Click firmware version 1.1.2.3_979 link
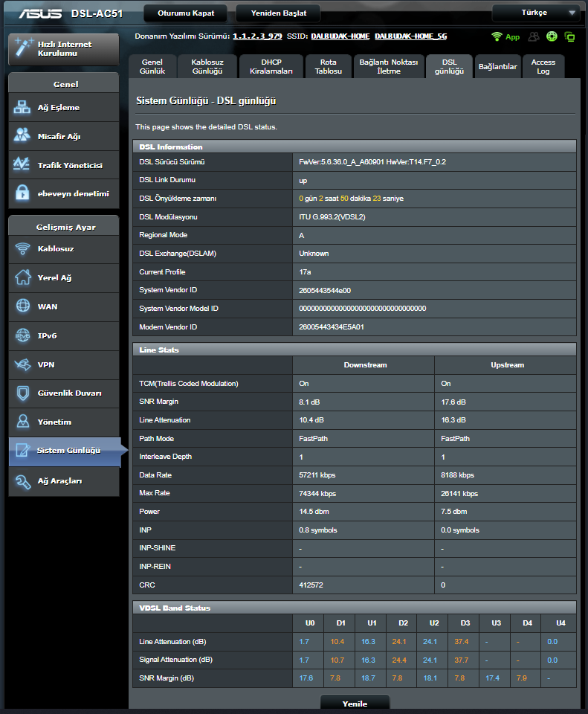 257,36
